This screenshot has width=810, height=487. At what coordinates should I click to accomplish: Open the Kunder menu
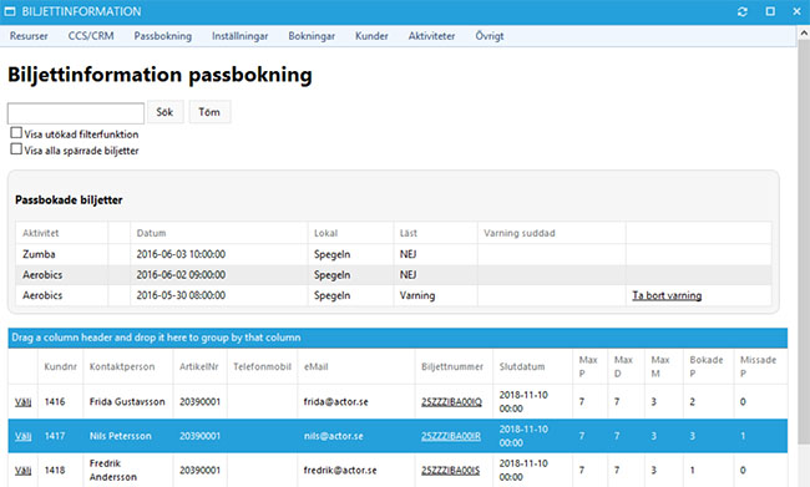(371, 36)
